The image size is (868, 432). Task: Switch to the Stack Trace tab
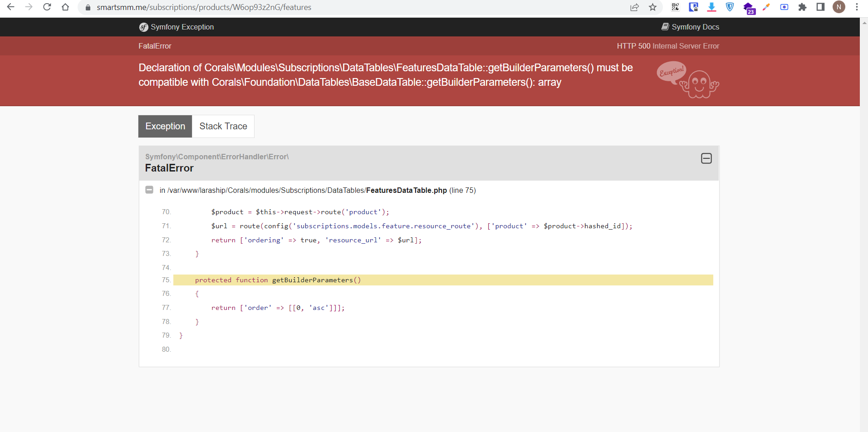coord(223,126)
